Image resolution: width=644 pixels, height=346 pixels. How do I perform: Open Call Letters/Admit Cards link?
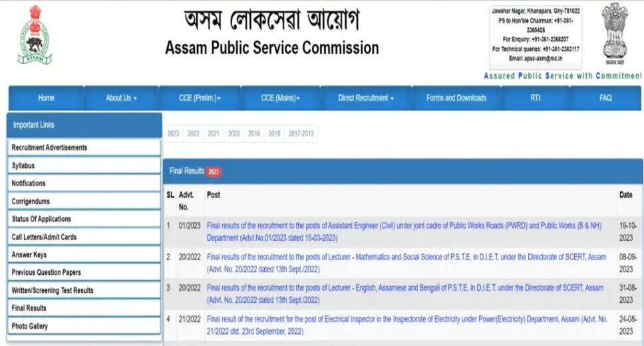coord(84,237)
